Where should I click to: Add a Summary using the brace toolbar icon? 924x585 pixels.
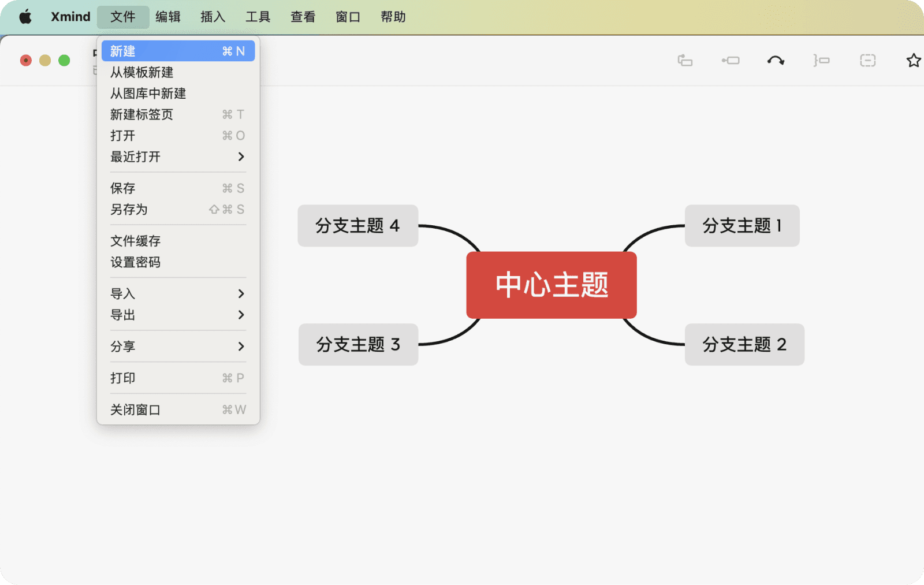pyautogui.click(x=822, y=60)
